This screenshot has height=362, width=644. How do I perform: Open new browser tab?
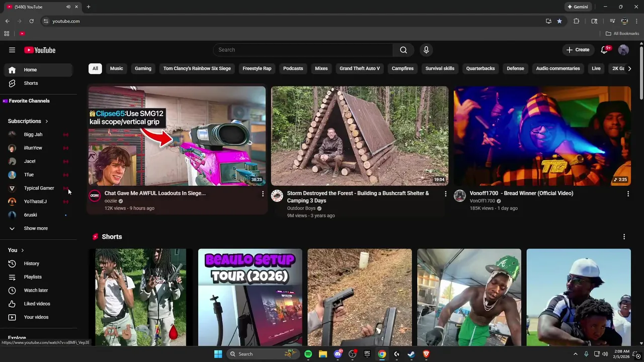[88, 7]
